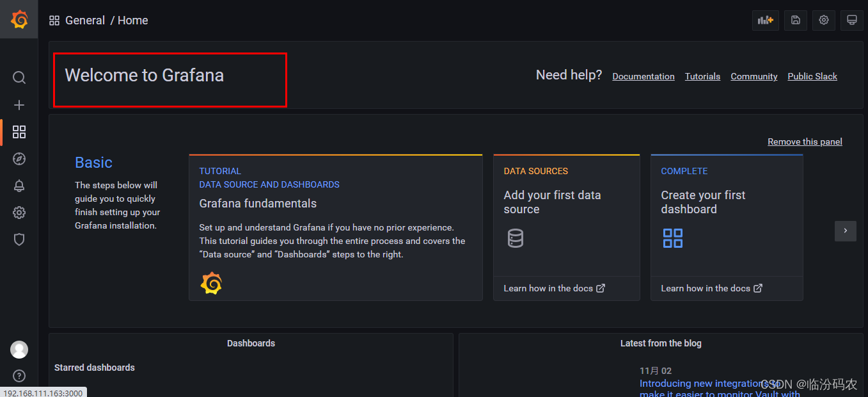The width and height of the screenshot is (868, 397).
Task: Click the Latest from the blog title
Action: click(661, 343)
